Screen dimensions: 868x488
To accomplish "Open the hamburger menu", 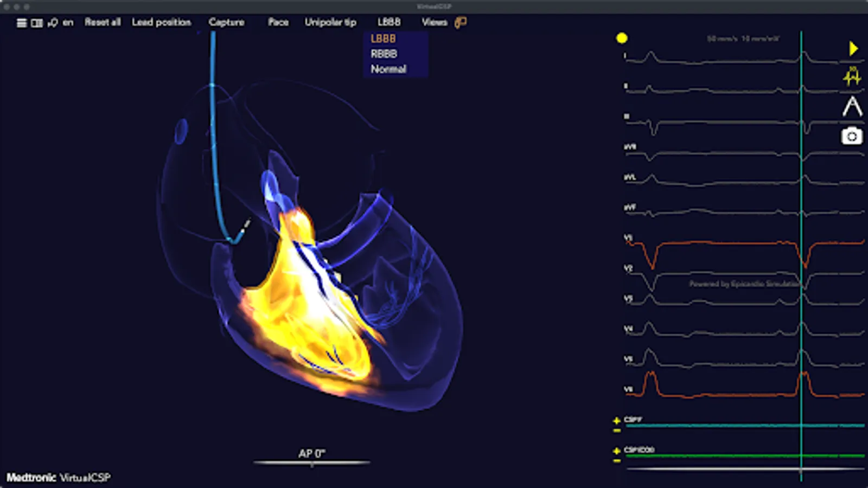I will [x=21, y=23].
